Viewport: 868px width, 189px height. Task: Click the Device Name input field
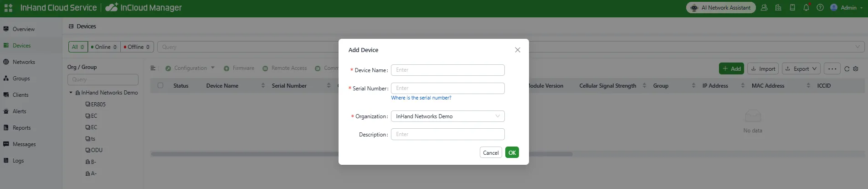(447, 70)
